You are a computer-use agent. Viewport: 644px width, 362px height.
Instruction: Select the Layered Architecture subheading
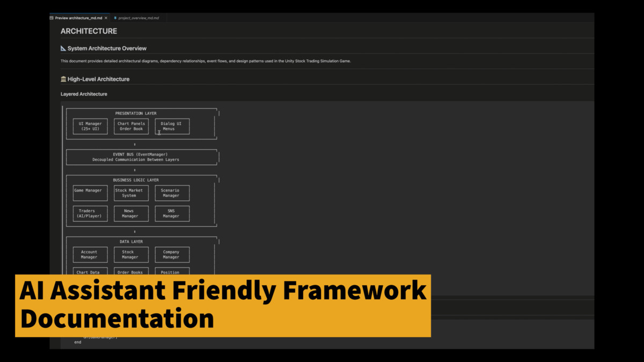[x=84, y=94]
